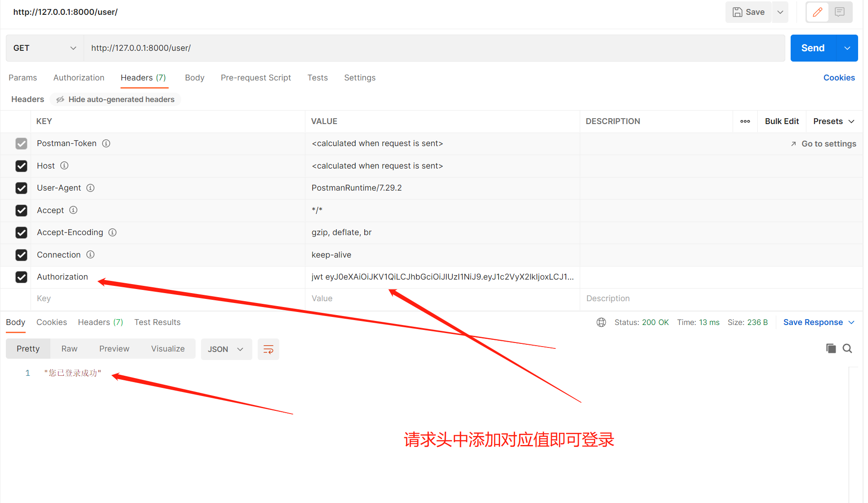
Task: Toggle the Connection header checkbox
Action: (22, 255)
